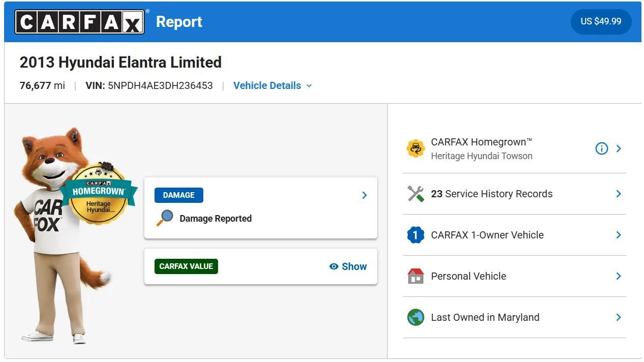Click 2013 Hyundai Elantra Limited title
644x362 pixels.
tap(120, 62)
